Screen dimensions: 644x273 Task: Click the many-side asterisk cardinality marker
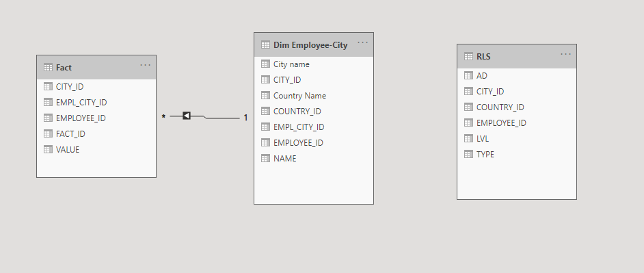click(x=163, y=117)
